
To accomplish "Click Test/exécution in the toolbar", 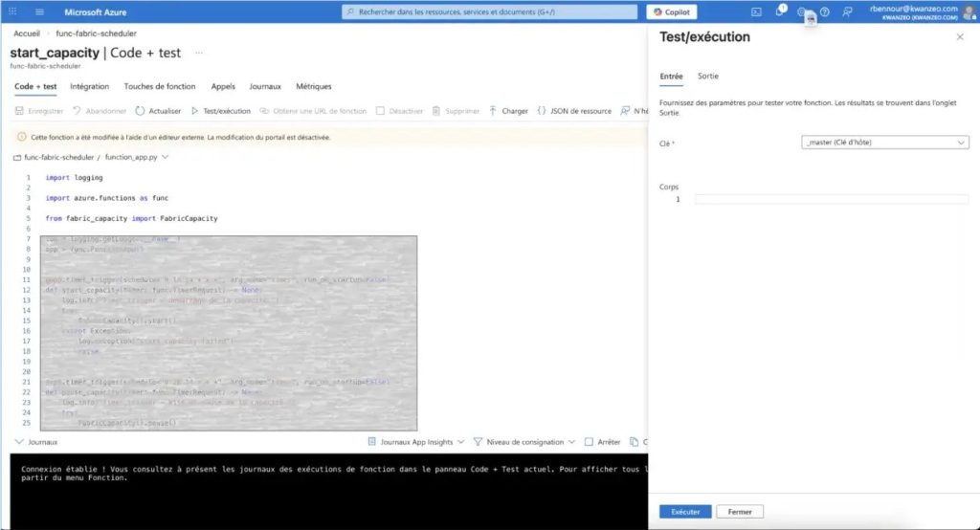I will (x=221, y=111).
